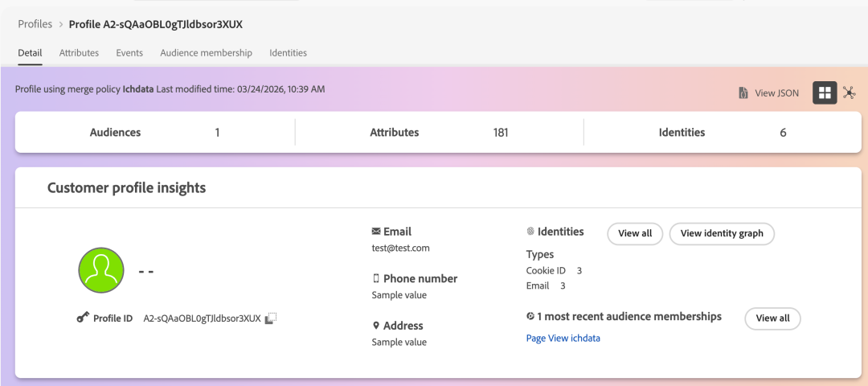868x386 pixels.
Task: Open the Page View ichdata link
Action: click(x=563, y=339)
